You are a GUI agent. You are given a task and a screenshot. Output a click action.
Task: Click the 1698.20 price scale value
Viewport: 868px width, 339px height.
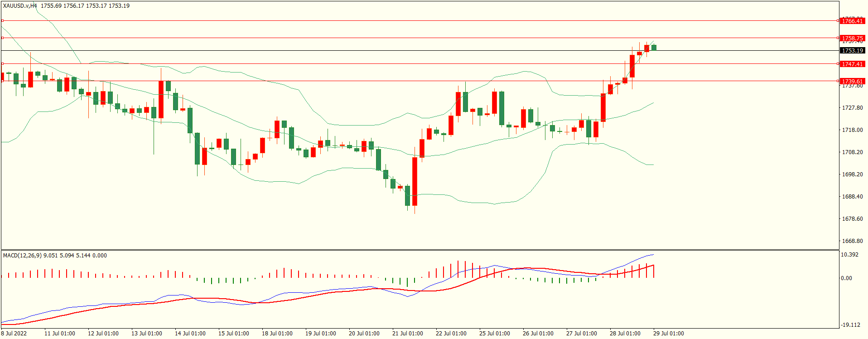tap(852, 174)
